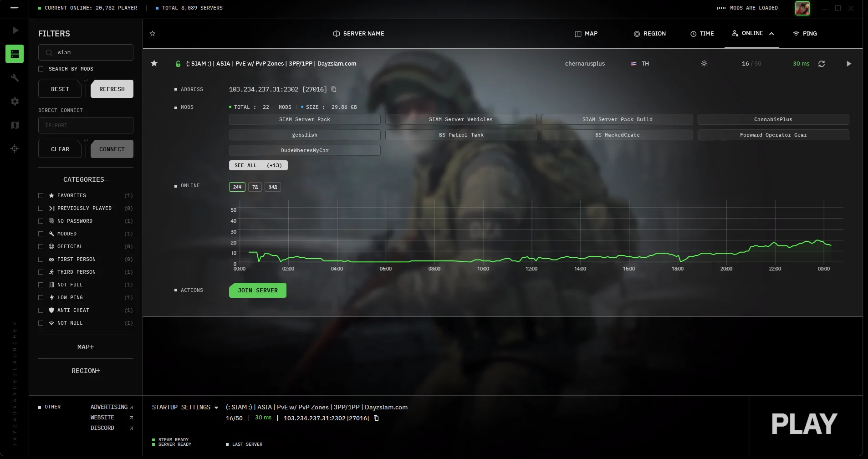Click the Join Server button
Viewport: 868px width, 459px height.
point(258,291)
